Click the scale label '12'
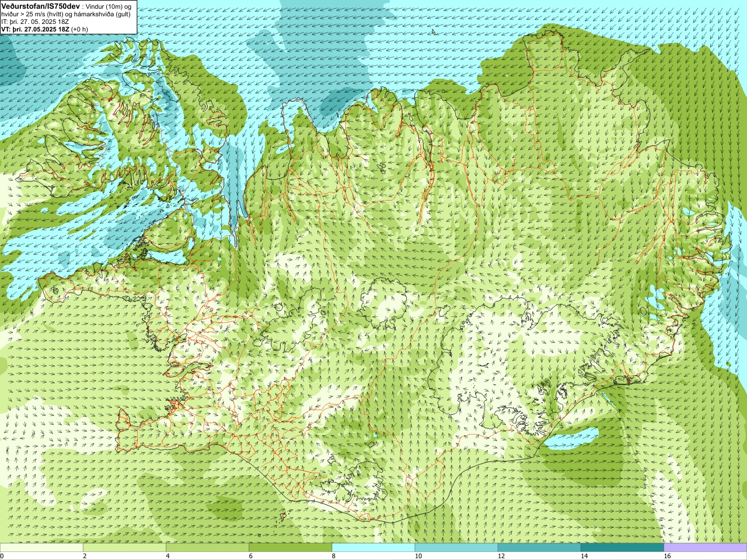 pyautogui.click(x=501, y=556)
